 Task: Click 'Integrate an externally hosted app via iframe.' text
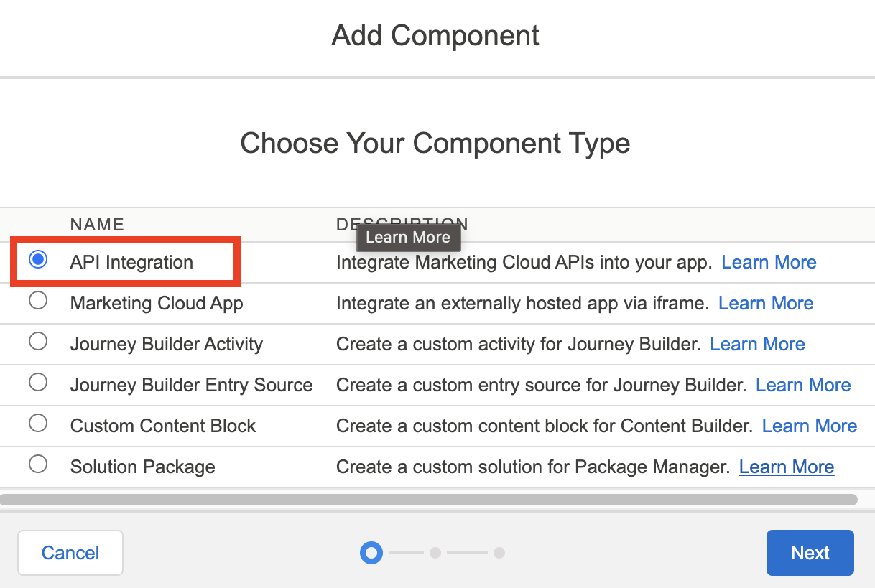pyautogui.click(x=522, y=303)
